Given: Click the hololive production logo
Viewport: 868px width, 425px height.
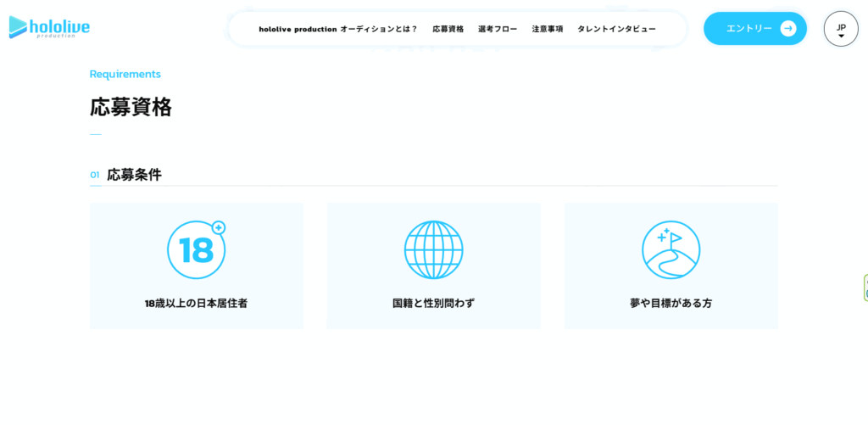Looking at the screenshot, I should tap(49, 27).
